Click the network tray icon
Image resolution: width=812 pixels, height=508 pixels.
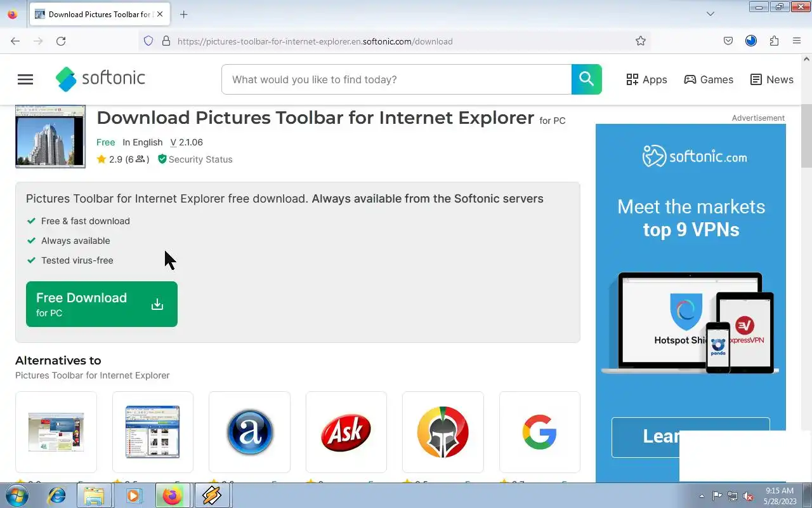tap(733, 496)
